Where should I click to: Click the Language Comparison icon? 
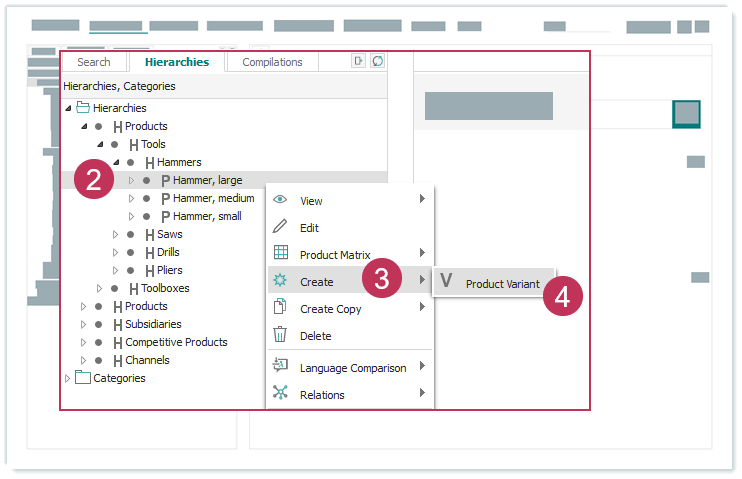coord(281,367)
